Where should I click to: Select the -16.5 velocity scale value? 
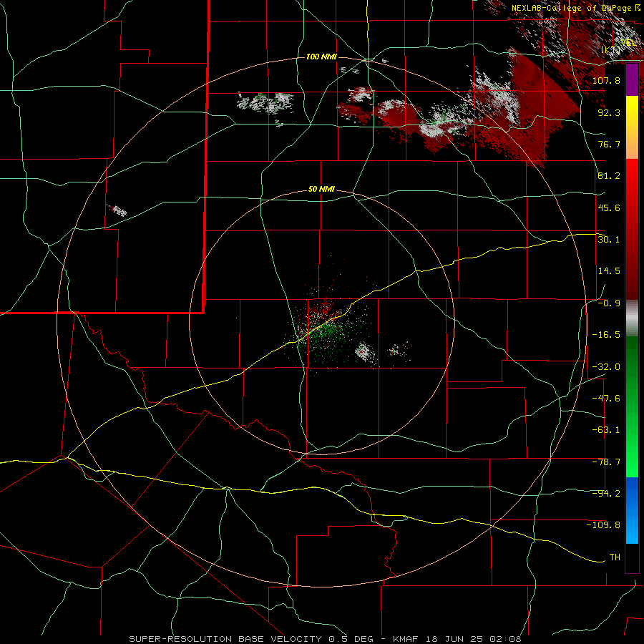click(606, 334)
